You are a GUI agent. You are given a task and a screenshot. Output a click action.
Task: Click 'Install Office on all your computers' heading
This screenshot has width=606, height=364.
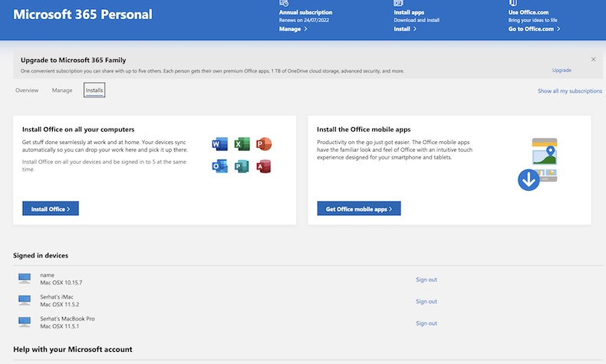(x=78, y=130)
